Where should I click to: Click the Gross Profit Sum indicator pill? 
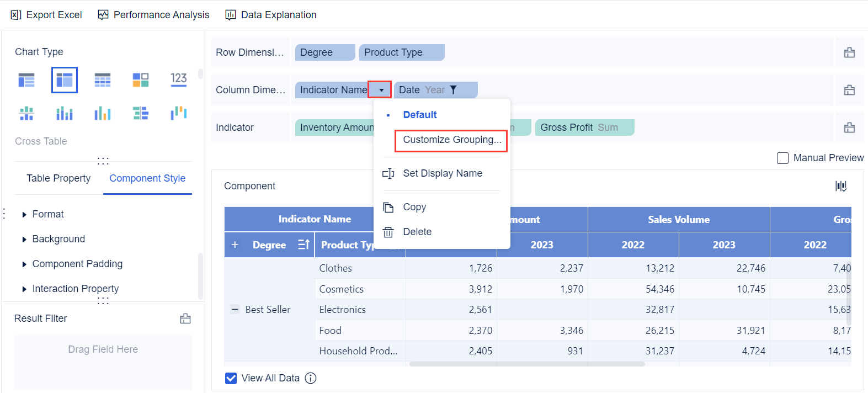pos(585,128)
